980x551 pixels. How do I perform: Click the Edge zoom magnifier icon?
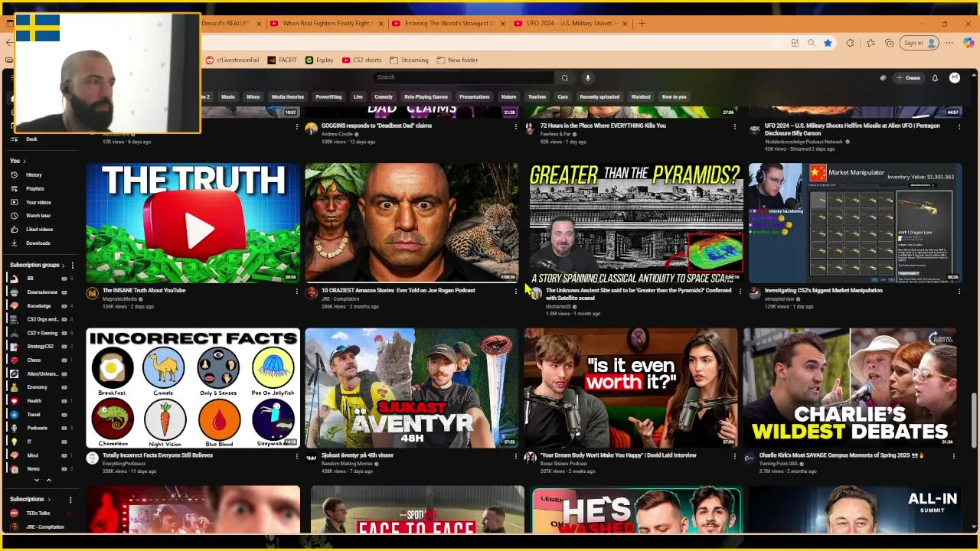click(x=812, y=43)
